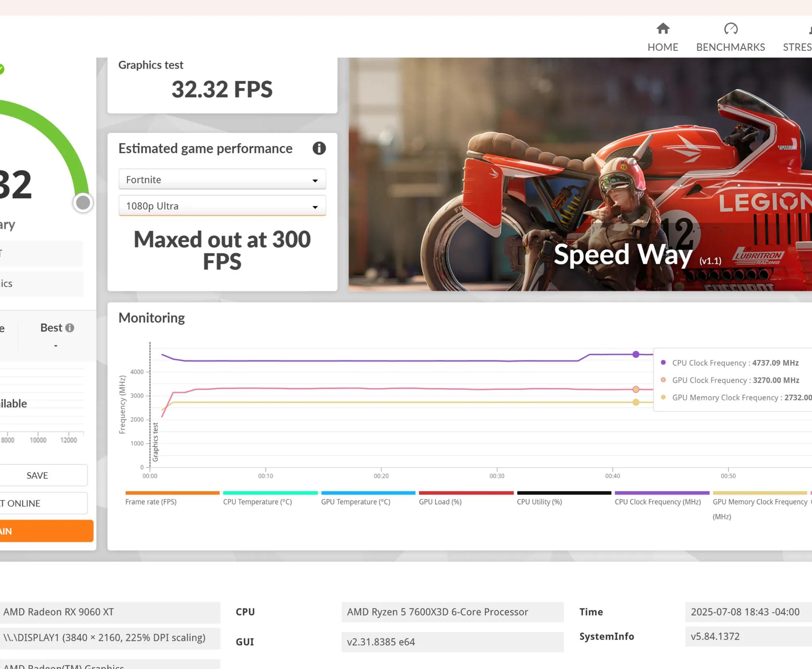This screenshot has width=812, height=669.
Task: Click the button ending in ONLINE
Action: (x=43, y=503)
